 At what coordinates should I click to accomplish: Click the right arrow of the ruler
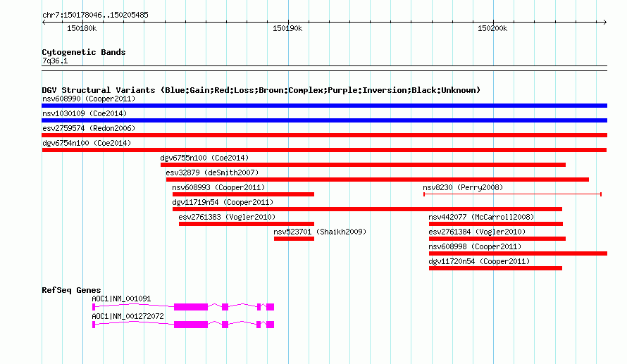(604, 23)
